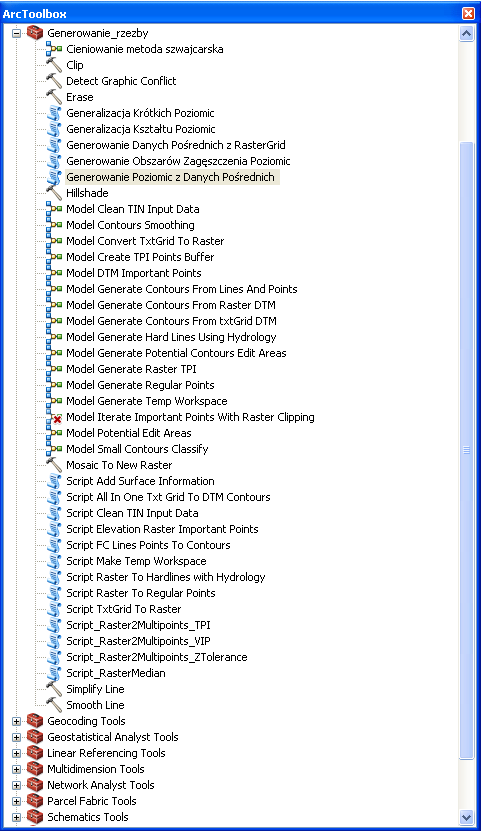Click the Erase tool hammer icon
The height and width of the screenshot is (831, 482).
[54, 97]
